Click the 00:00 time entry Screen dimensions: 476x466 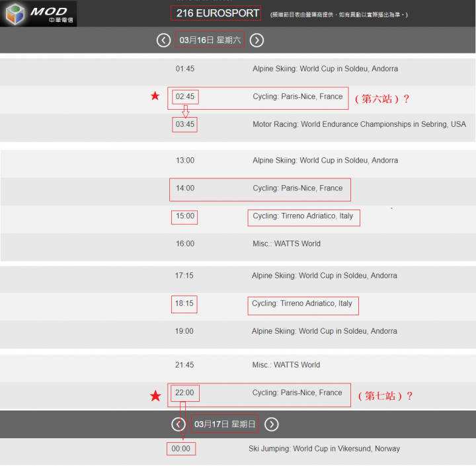pos(181,449)
